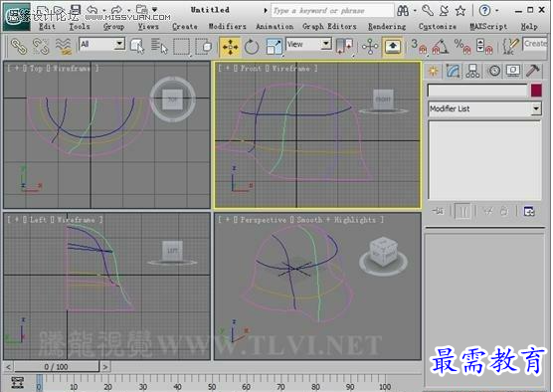Open Customize menu
The height and width of the screenshot is (392, 553).
pos(438,27)
